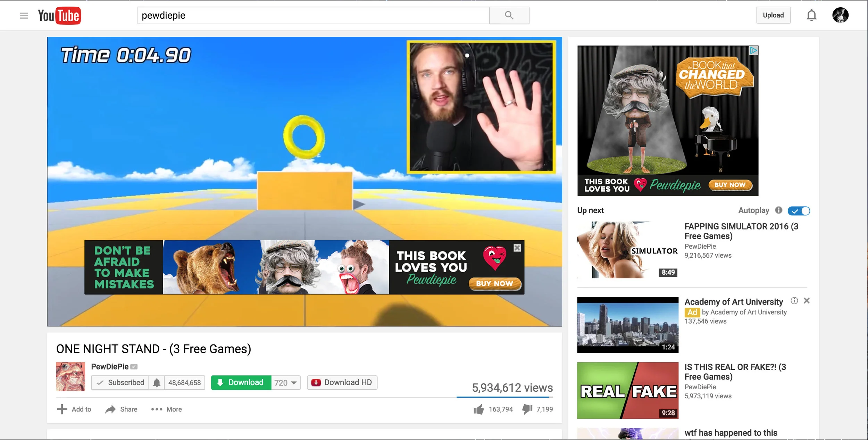
Task: Click the SIMULATOR video thumbnail
Action: (628, 250)
